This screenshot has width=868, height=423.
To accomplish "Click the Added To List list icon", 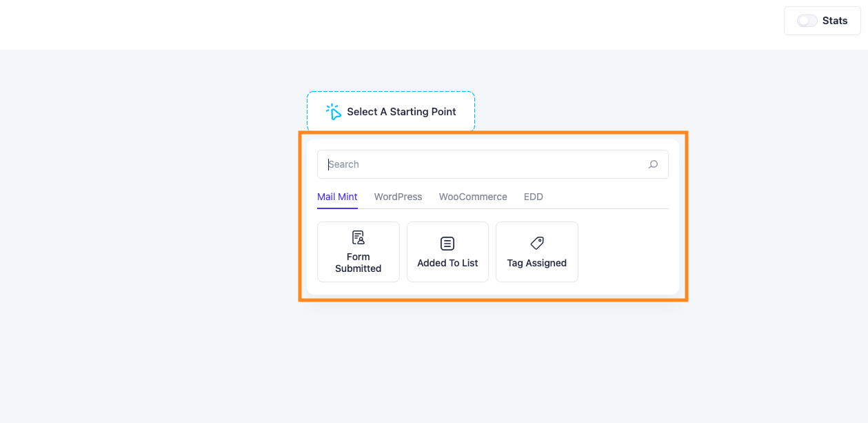I will click(447, 244).
